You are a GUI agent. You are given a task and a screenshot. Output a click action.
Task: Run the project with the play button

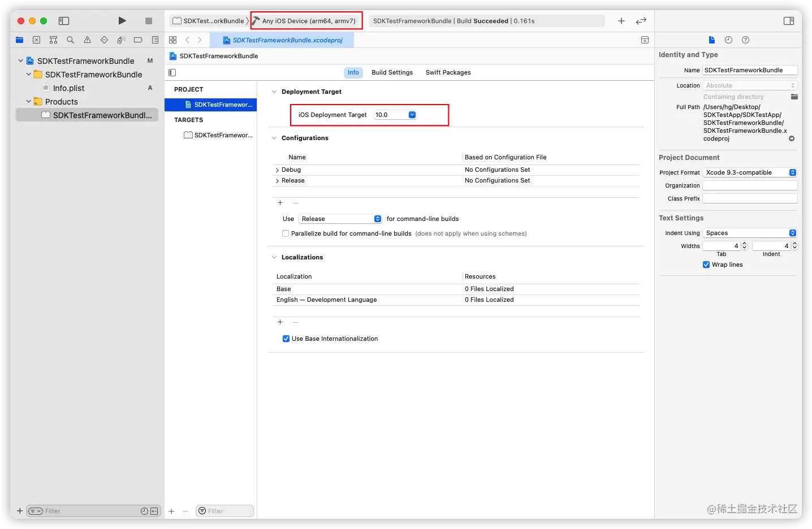pyautogui.click(x=122, y=21)
